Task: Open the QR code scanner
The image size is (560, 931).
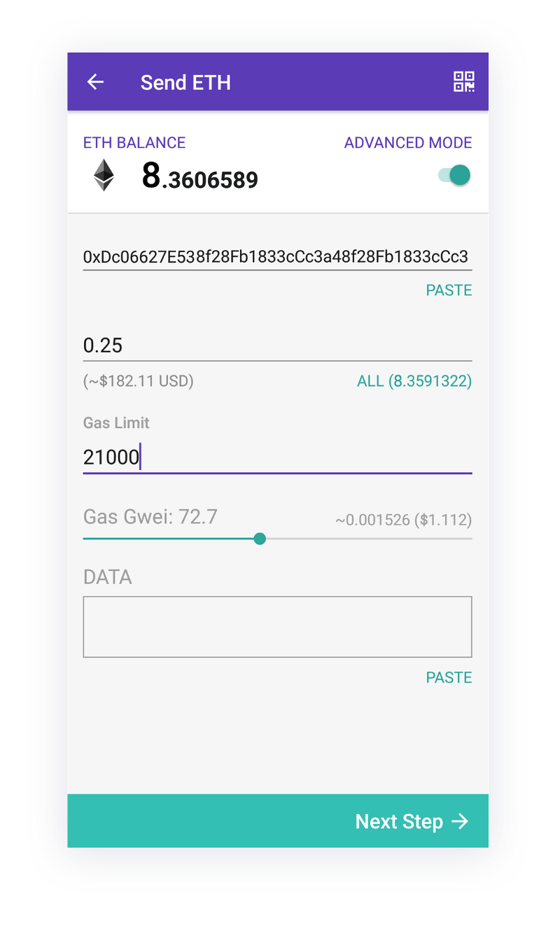Action: click(x=463, y=82)
